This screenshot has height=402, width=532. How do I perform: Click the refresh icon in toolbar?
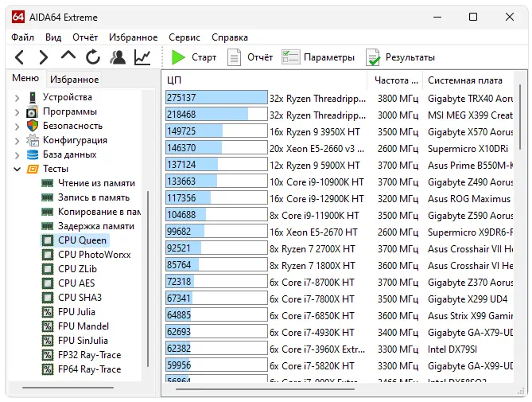[92, 57]
